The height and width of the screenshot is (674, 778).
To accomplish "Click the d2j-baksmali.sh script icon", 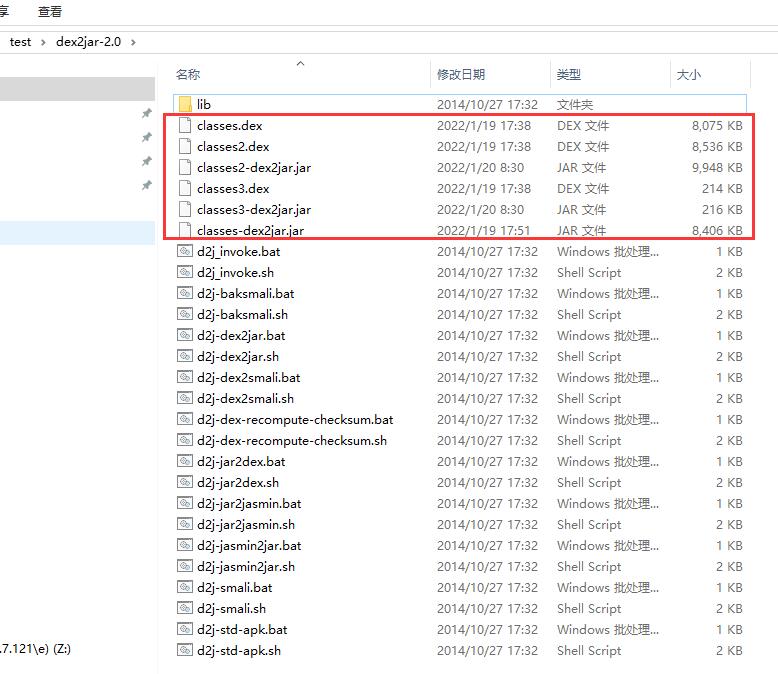I will (184, 315).
